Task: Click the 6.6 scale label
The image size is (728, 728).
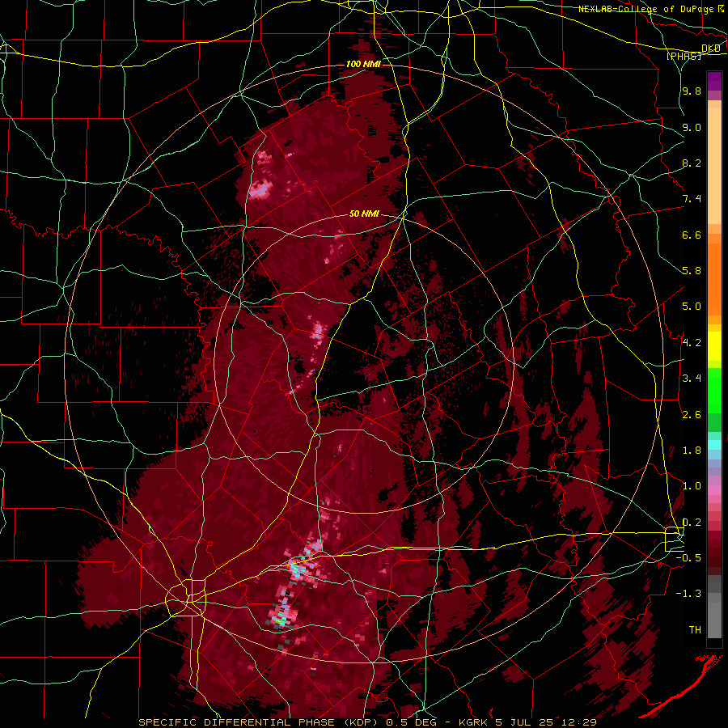Action: click(692, 235)
